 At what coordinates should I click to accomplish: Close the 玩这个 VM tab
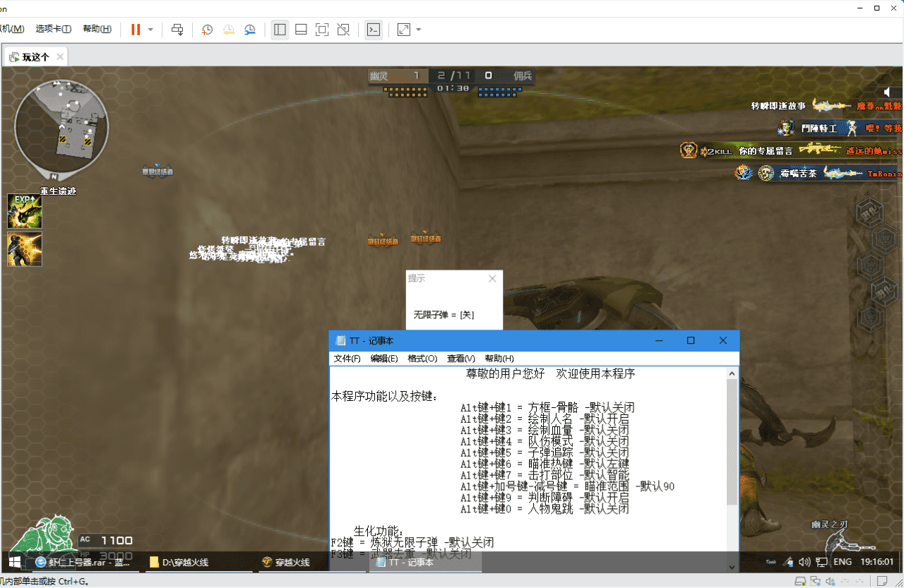click(60, 57)
